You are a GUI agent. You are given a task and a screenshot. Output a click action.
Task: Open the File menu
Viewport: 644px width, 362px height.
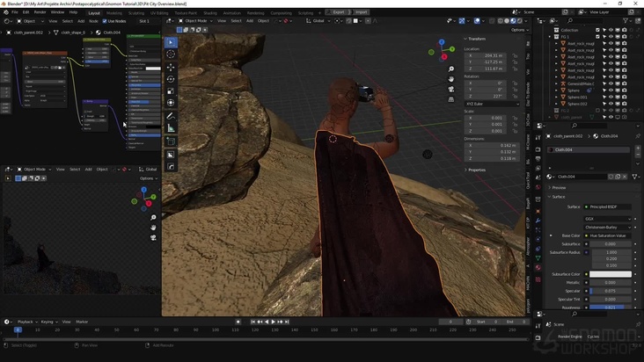coord(15,12)
